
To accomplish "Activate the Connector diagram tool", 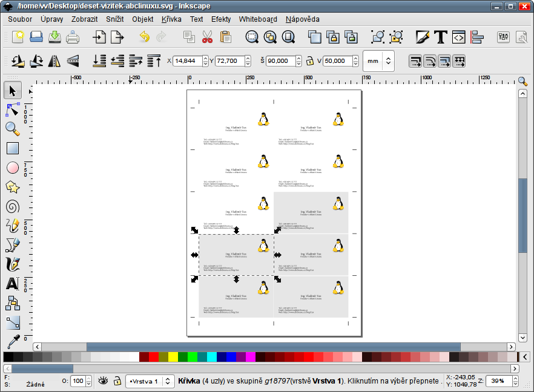I will click(x=13, y=303).
